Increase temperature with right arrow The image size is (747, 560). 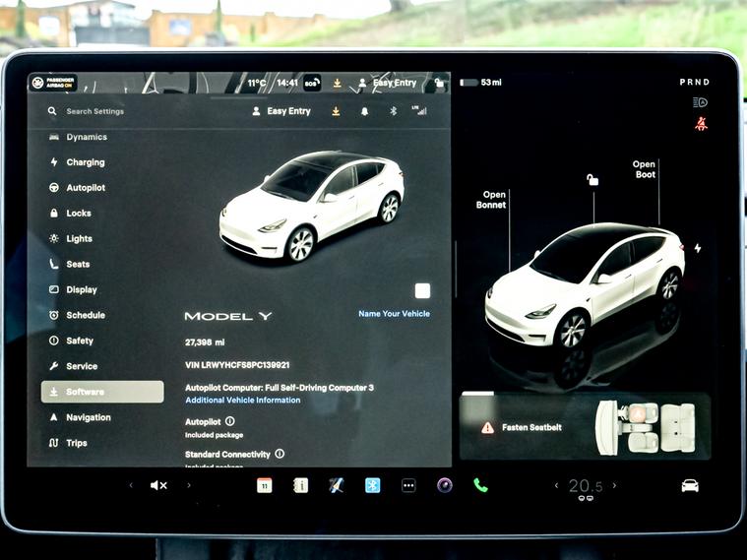click(615, 485)
